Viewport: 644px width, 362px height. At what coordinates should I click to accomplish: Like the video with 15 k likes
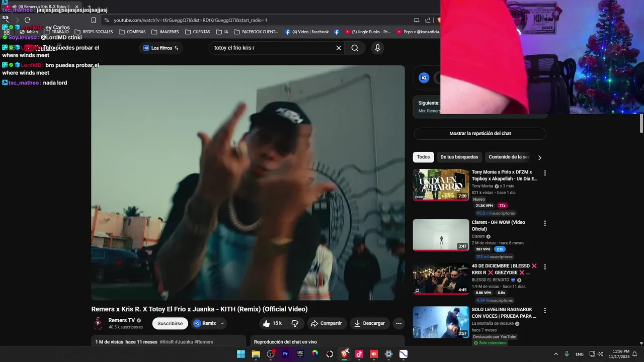click(272, 323)
